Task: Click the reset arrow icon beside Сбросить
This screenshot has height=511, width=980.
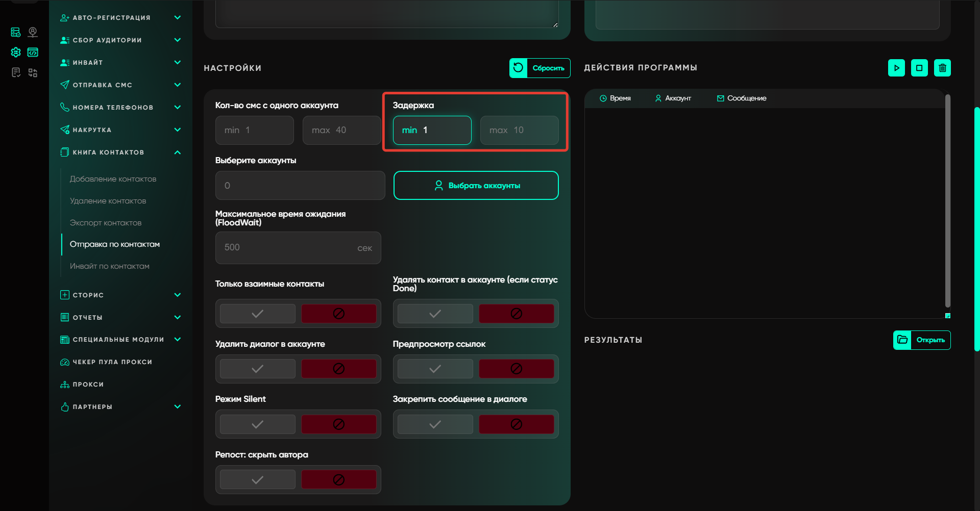Action: point(518,68)
